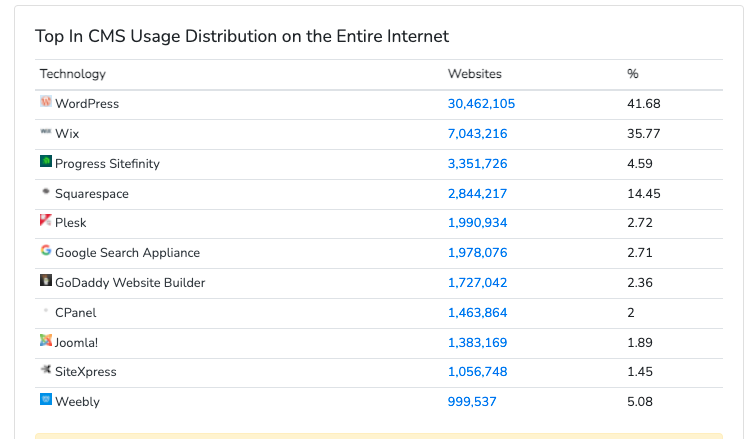
Task: Click the 41.68 percentage value
Action: pyautogui.click(x=644, y=104)
